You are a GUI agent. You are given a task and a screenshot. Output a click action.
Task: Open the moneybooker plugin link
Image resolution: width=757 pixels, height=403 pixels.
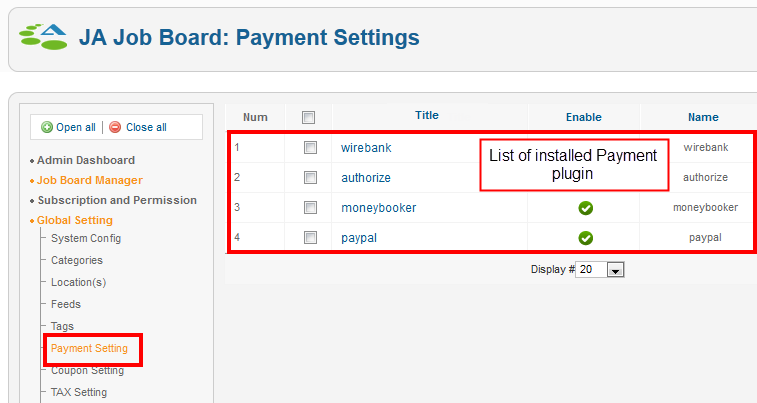(378, 208)
